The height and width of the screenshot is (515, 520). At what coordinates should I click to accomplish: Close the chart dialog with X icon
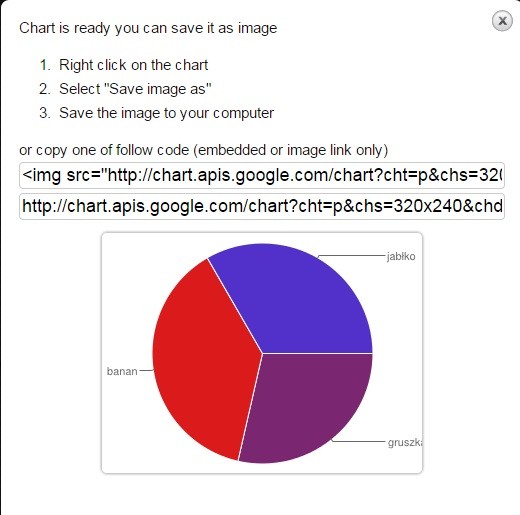pyautogui.click(x=502, y=21)
